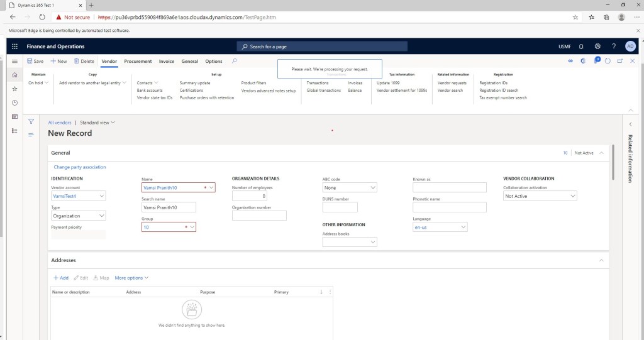
Task: Open the Invoice tab
Action: click(167, 62)
